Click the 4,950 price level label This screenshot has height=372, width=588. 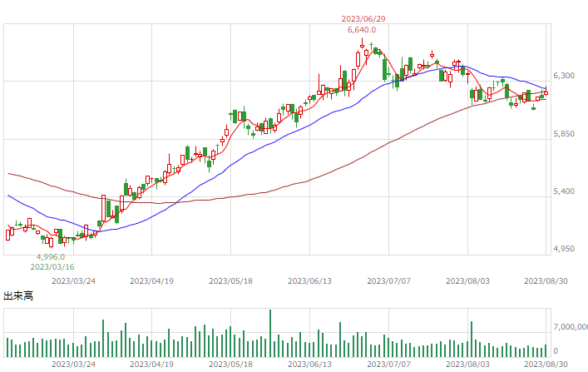point(564,249)
